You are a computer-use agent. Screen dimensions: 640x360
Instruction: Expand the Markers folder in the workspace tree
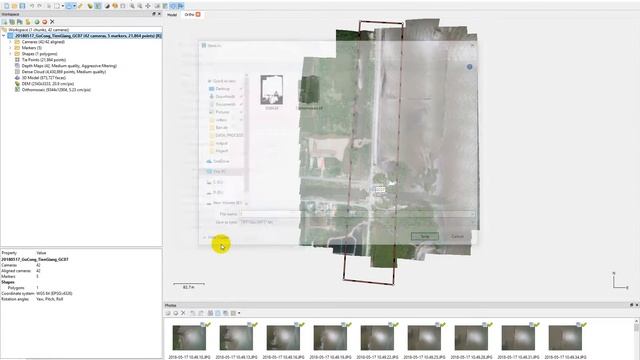pyautogui.click(x=10, y=48)
